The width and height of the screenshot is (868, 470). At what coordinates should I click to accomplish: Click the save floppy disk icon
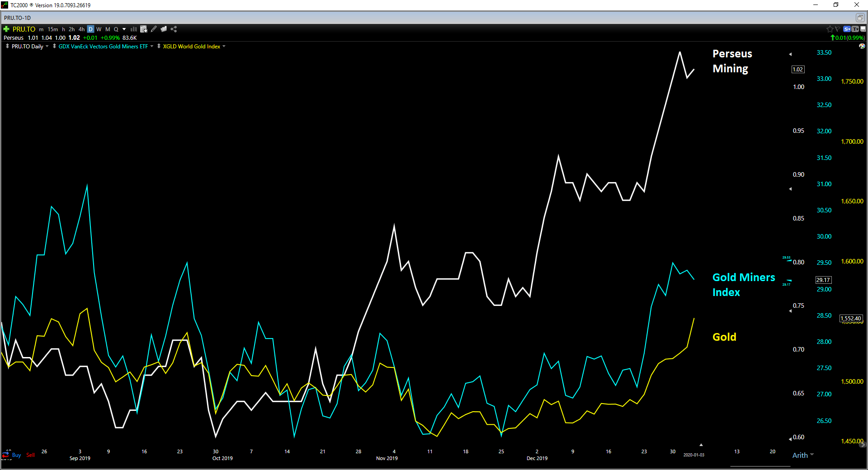click(863, 29)
